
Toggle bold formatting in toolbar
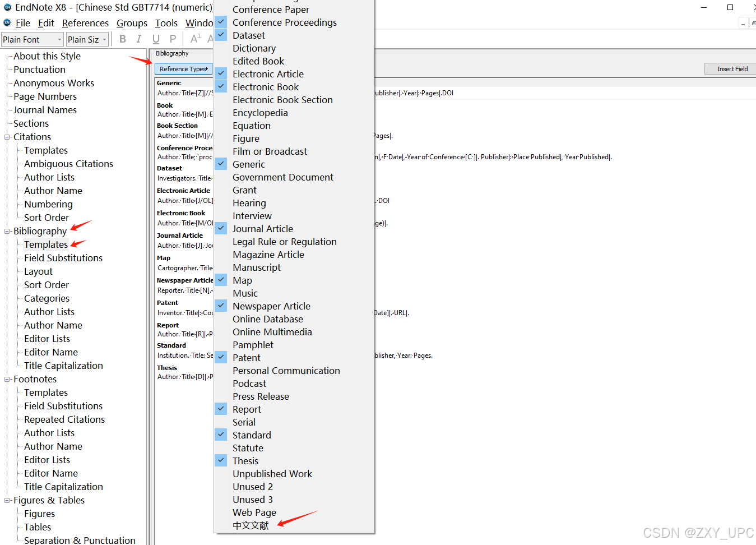tap(123, 39)
